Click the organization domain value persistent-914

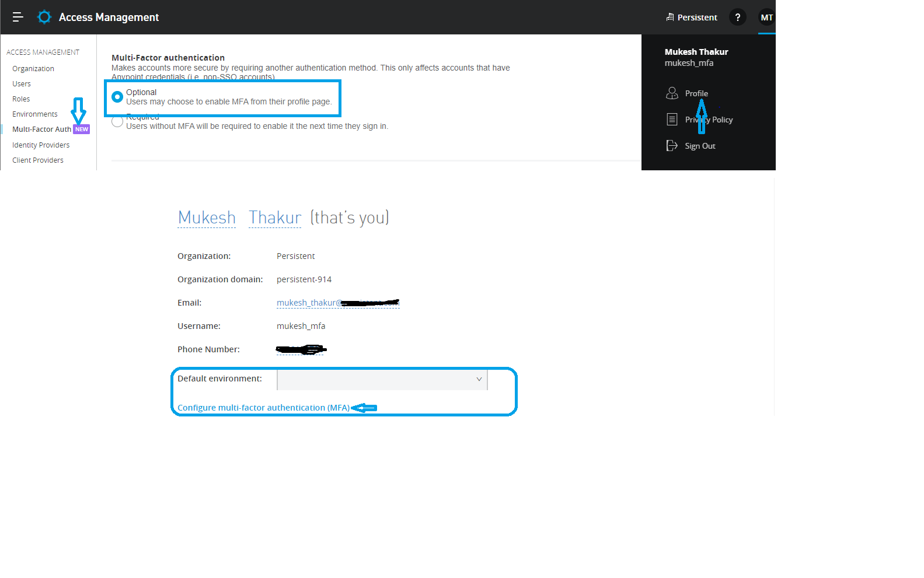[x=304, y=279]
